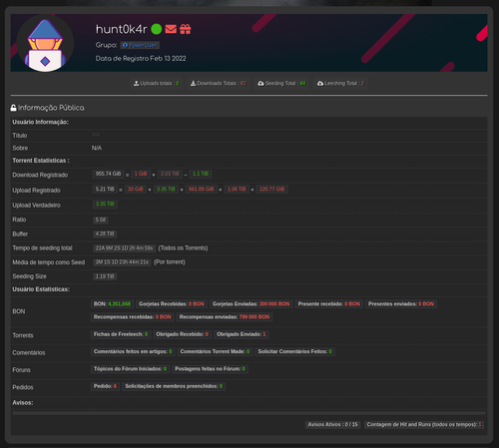Open the PowerUser group link
Viewport: 499px width, 448px height.
click(140, 45)
